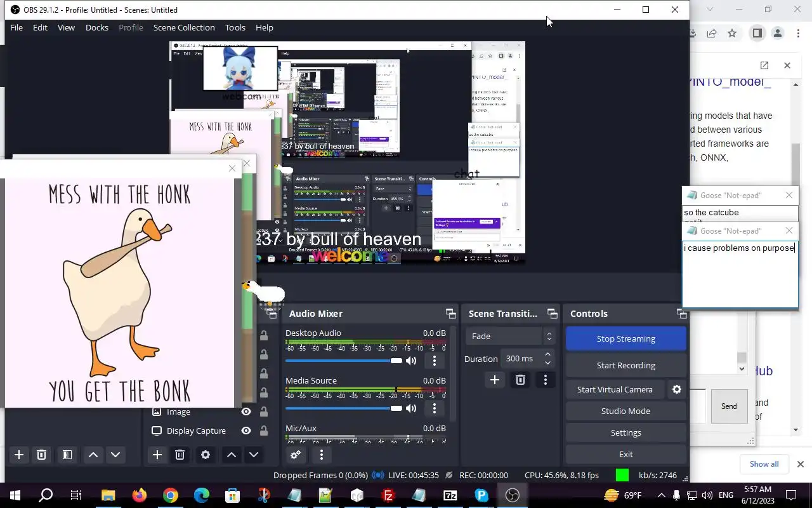Open Firefox from the taskbar
The image size is (812, 508).
coord(140,495)
